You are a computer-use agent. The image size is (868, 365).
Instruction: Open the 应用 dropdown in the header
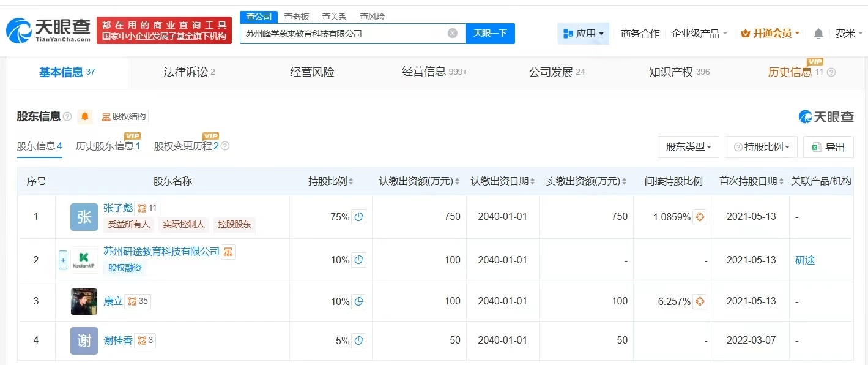tap(583, 34)
